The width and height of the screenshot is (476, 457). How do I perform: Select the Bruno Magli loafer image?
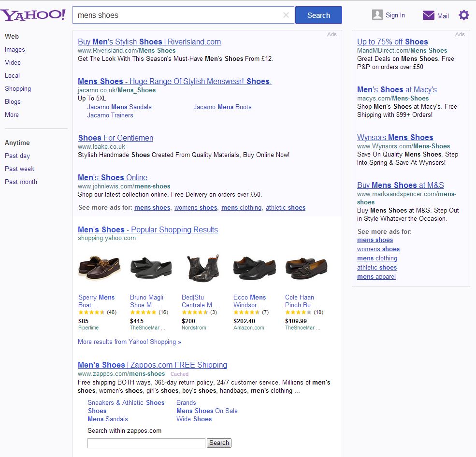pyautogui.click(x=151, y=268)
